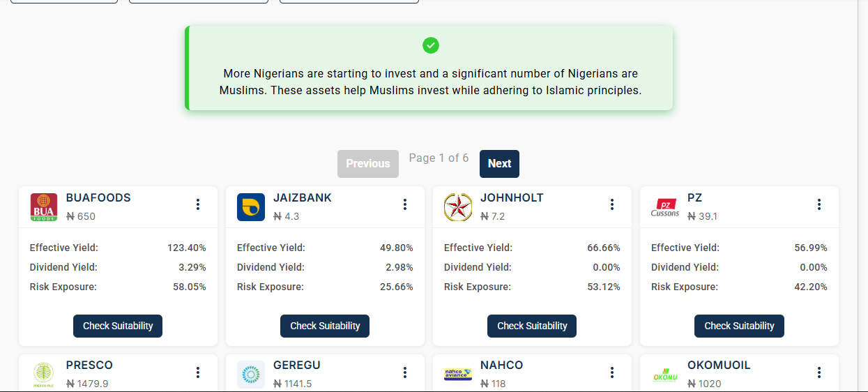Open the PRESCO three-dot options menu
Viewport: 868px width, 392px height.
[198, 372]
